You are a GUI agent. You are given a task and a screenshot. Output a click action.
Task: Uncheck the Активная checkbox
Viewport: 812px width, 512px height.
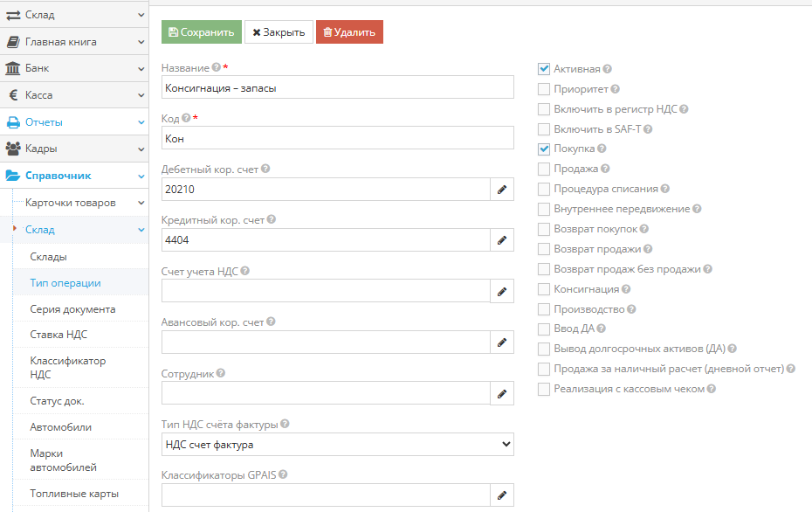click(x=545, y=69)
